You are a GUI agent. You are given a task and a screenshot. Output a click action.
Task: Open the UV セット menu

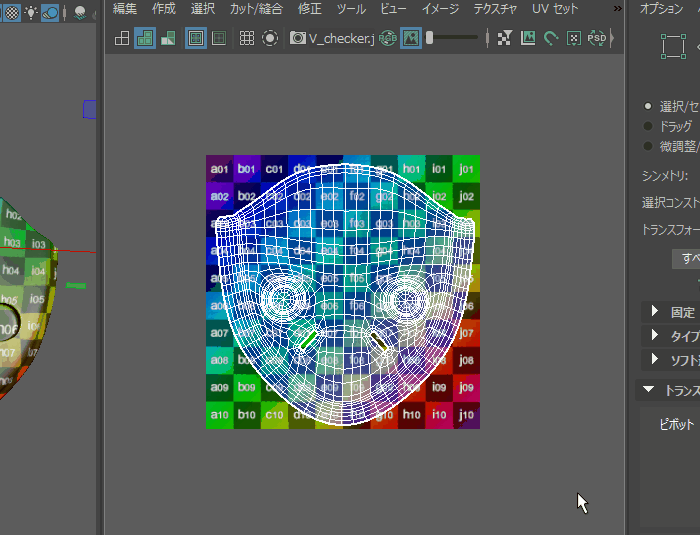[x=555, y=8]
